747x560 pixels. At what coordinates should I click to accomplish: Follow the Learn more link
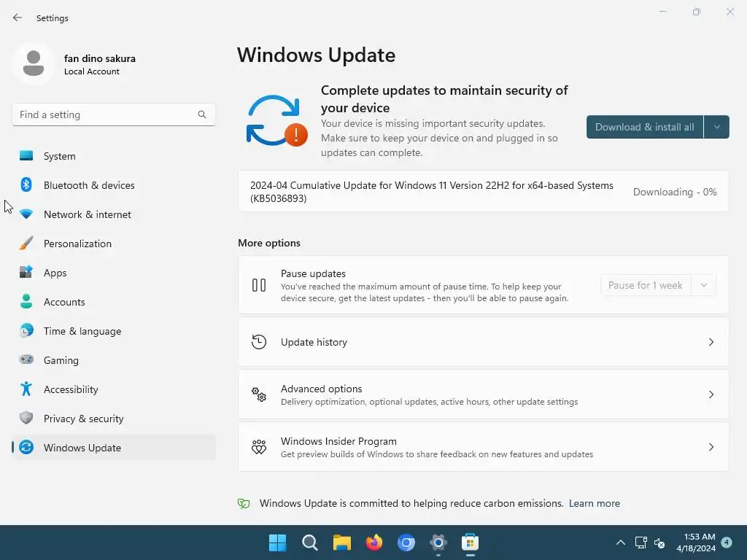point(594,503)
